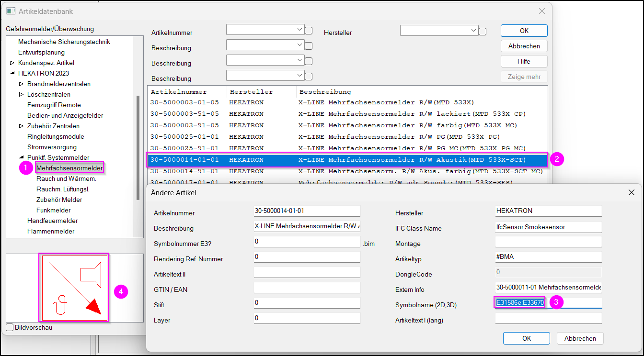
Task: Select article row 30-5000003-91-05
Action: 348,125
